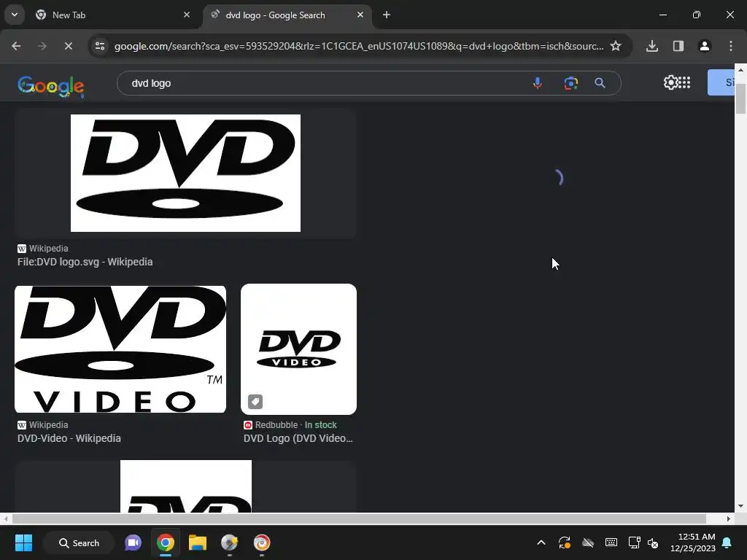This screenshot has height=560, width=747.
Task: Click the blue Sign in button
Action: 721,82
